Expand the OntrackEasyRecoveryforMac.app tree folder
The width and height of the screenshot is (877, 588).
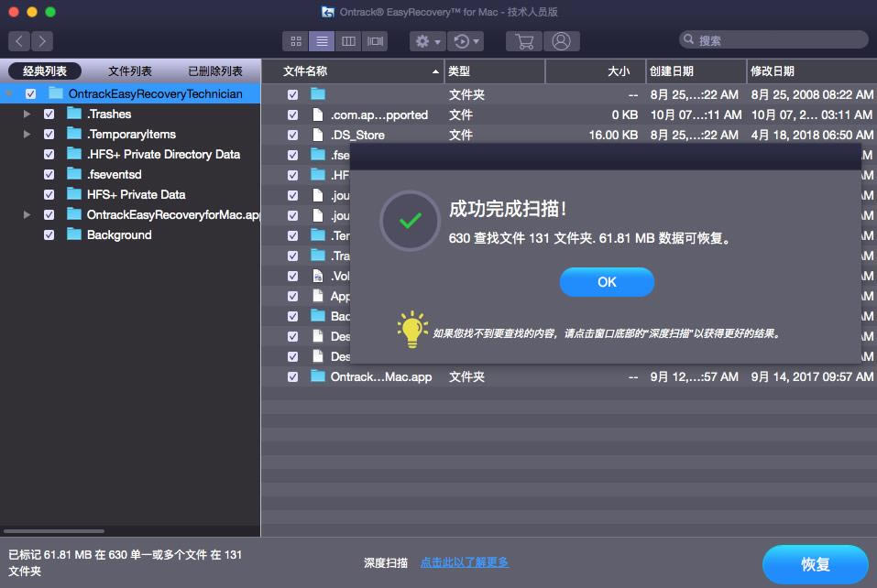(27, 214)
